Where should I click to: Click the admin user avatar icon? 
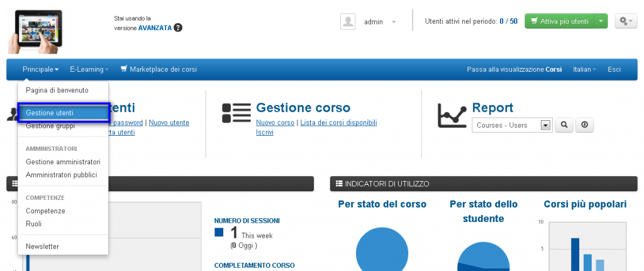pos(348,21)
